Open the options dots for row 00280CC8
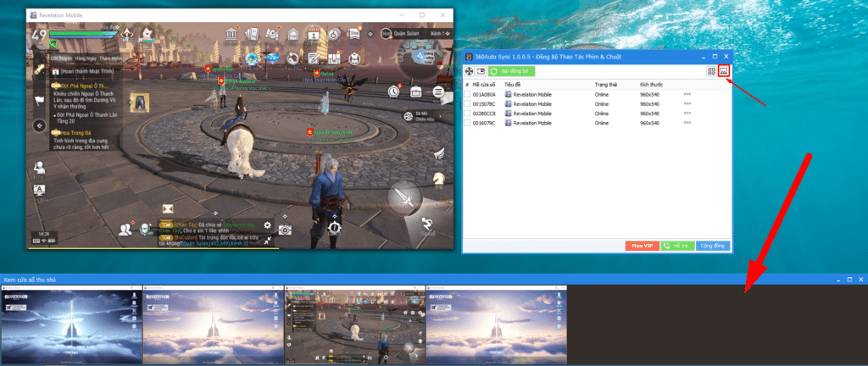 pyautogui.click(x=687, y=114)
